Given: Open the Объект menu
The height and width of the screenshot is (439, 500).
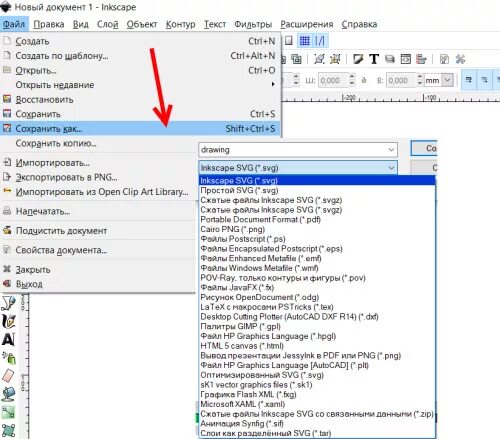Looking at the screenshot, I should [142, 24].
